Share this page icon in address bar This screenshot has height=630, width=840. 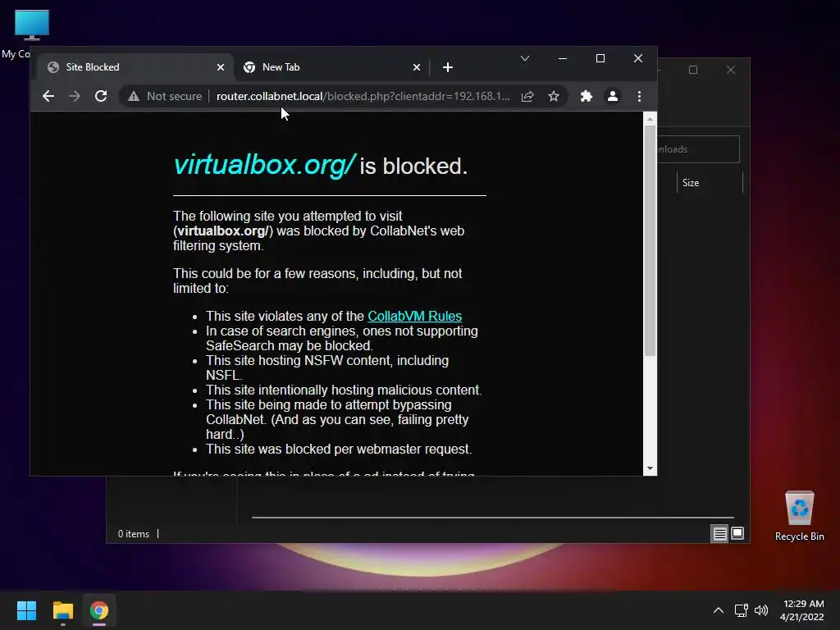527,96
